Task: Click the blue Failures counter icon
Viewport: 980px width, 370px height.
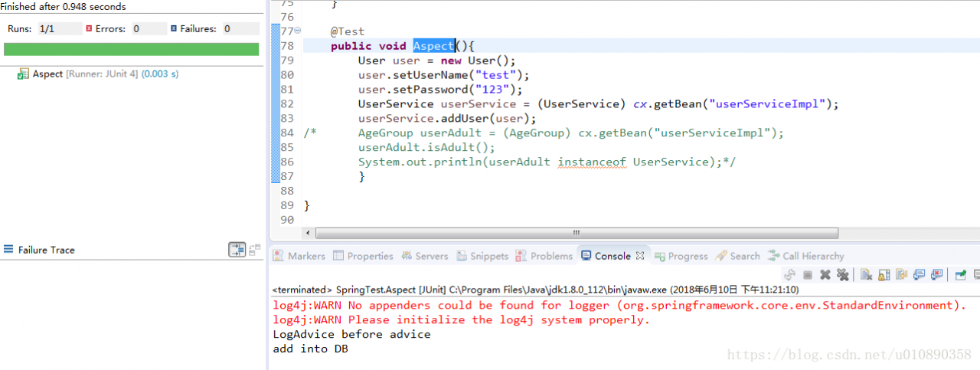Action: tap(174, 28)
